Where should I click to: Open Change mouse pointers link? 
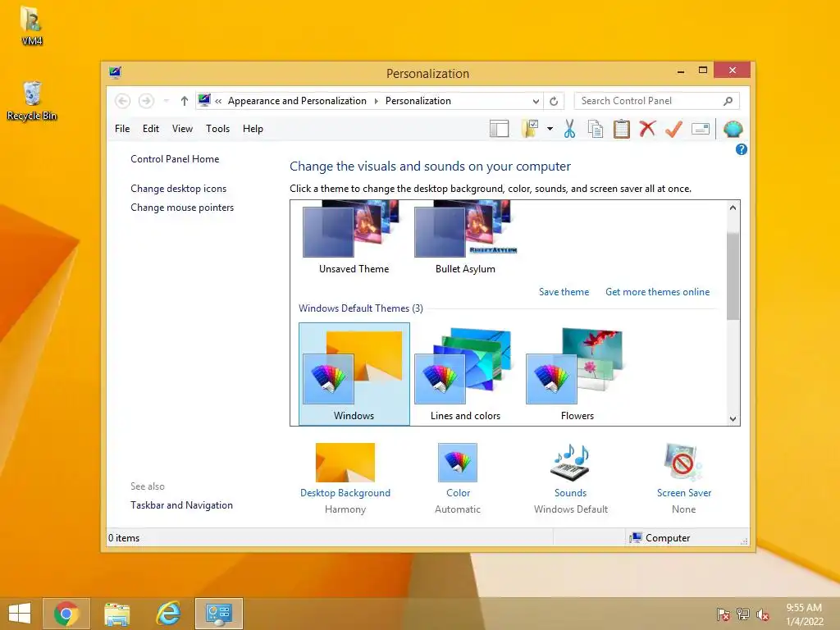coord(182,208)
